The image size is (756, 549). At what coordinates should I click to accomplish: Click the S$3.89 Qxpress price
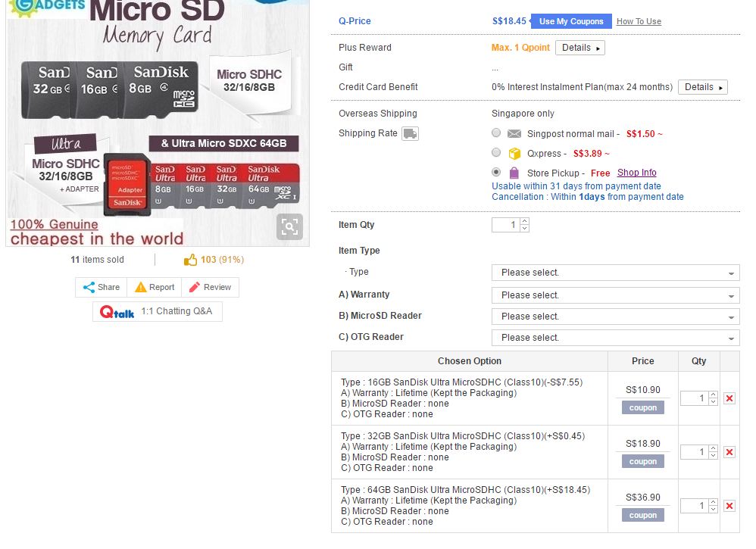[x=591, y=154]
